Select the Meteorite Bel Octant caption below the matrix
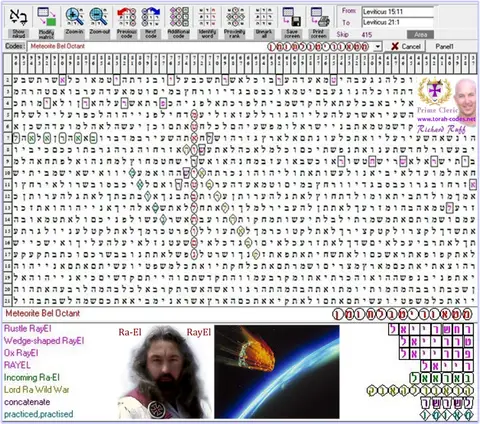Image resolution: width=480 pixels, height=424 pixels. click(x=43, y=313)
